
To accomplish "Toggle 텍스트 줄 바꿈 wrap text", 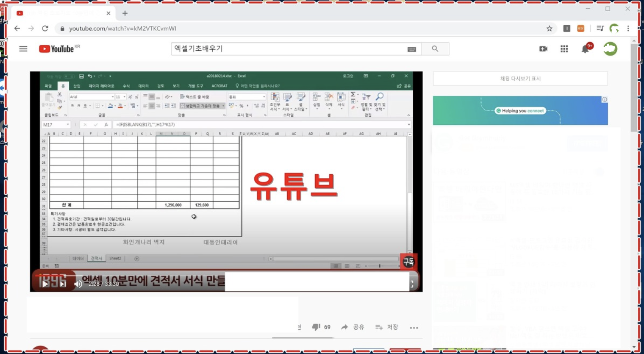I will 195,97.
